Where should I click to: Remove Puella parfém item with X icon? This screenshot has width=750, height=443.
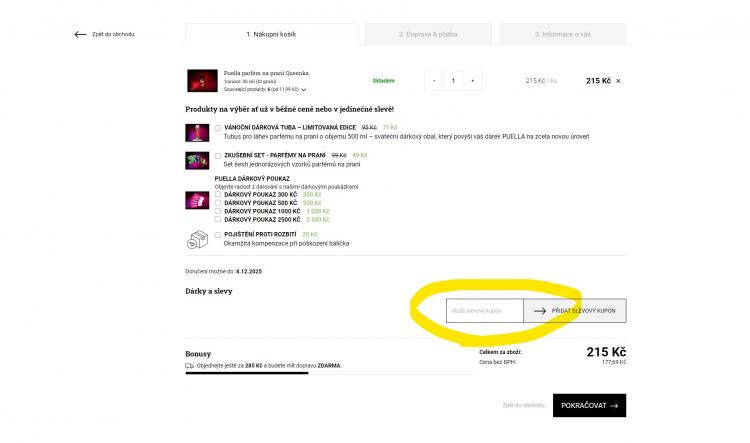pos(618,81)
